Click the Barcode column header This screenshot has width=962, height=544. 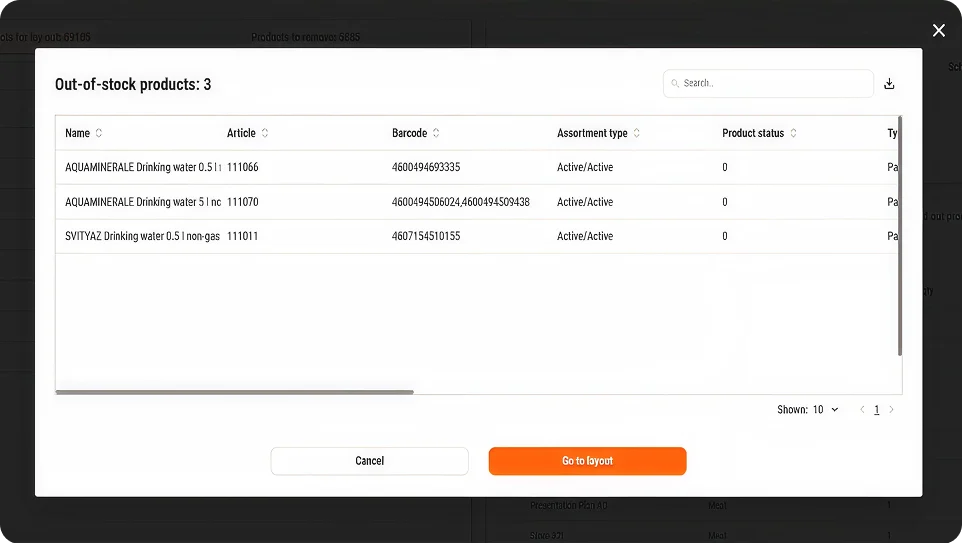pyautogui.click(x=409, y=133)
